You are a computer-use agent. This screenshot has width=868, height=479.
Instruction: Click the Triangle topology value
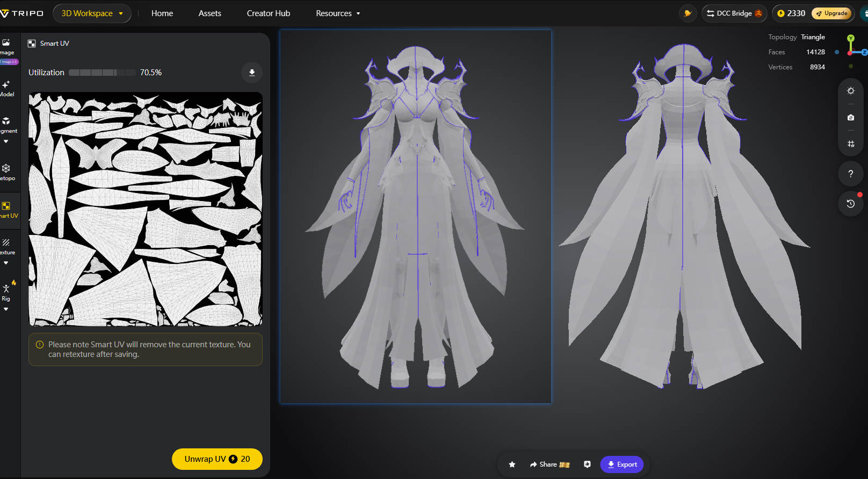pyautogui.click(x=813, y=37)
